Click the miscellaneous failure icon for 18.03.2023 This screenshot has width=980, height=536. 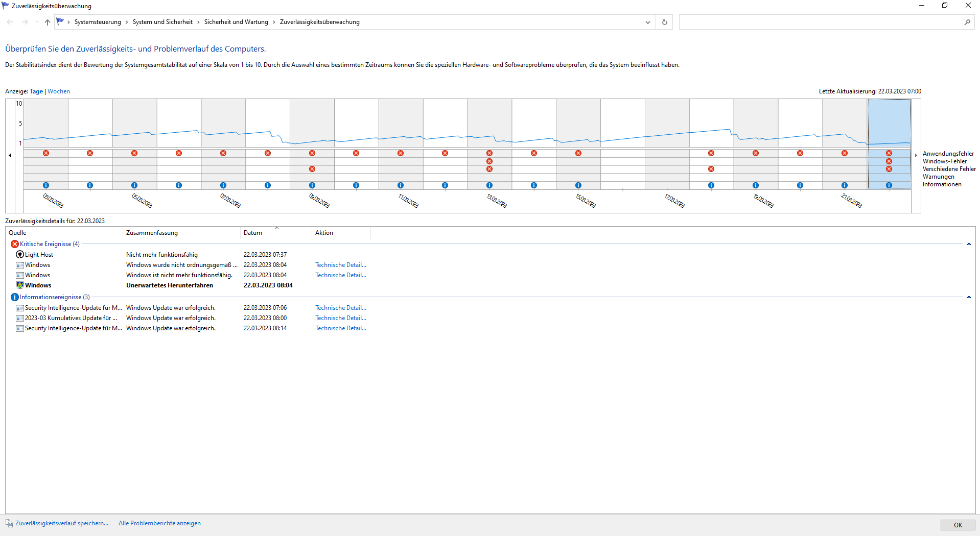coord(711,169)
